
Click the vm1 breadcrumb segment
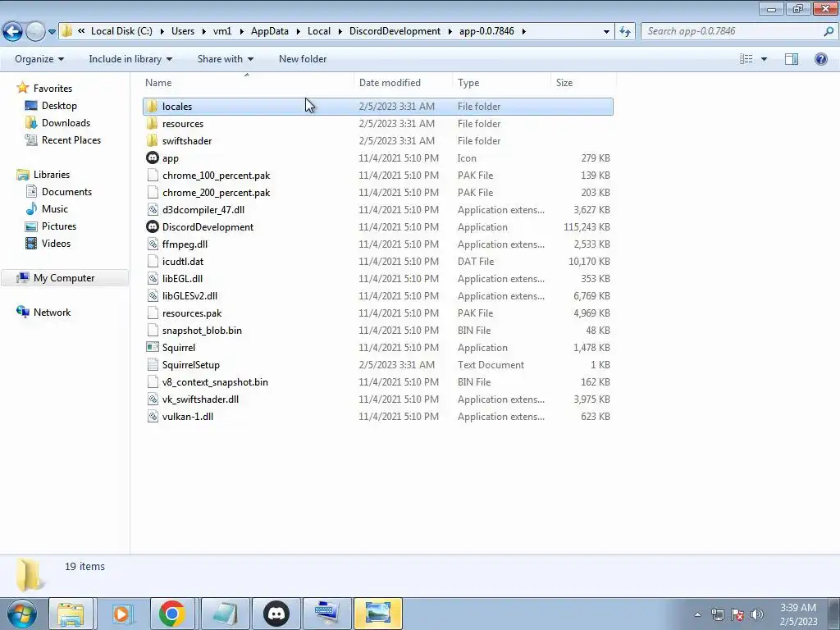point(222,31)
